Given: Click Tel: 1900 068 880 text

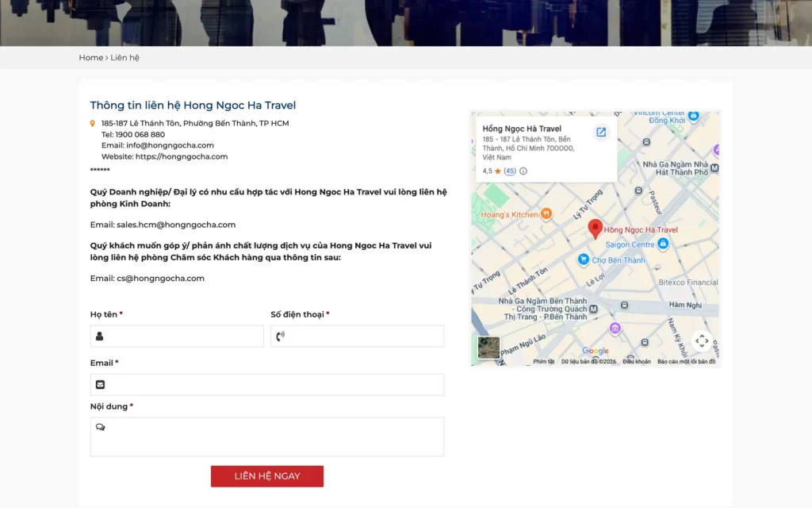Looking at the screenshot, I should coord(133,134).
